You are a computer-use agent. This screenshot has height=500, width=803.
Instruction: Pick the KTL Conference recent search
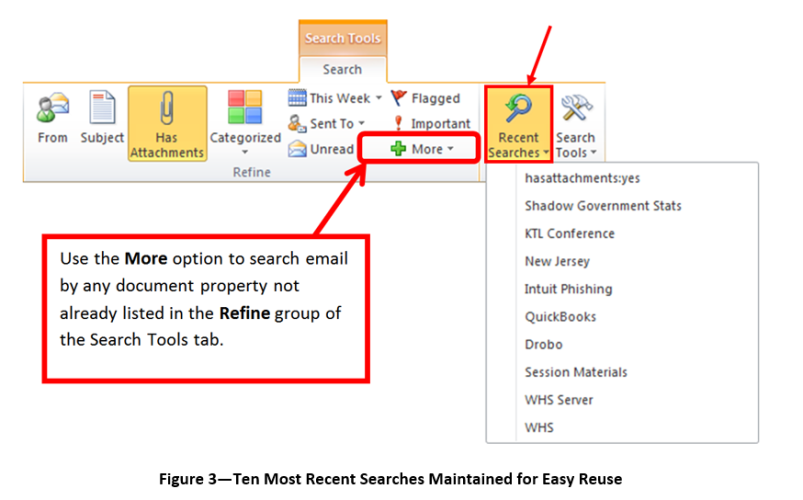point(569,233)
